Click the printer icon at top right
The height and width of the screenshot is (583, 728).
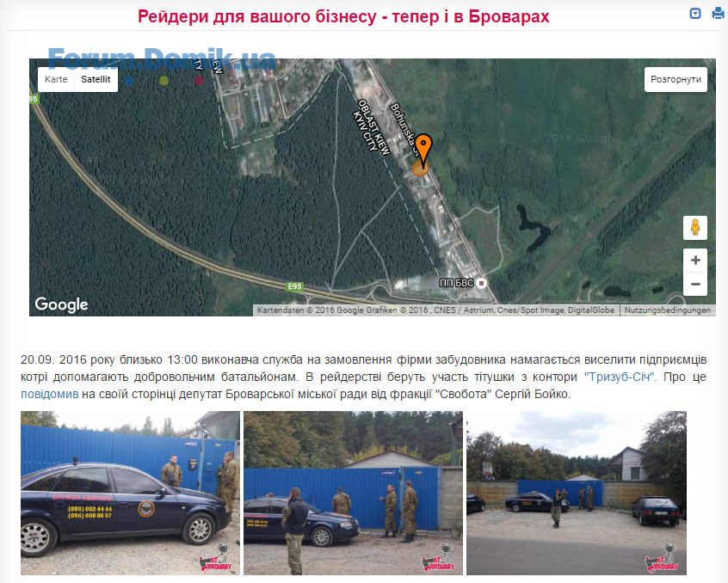click(x=718, y=14)
